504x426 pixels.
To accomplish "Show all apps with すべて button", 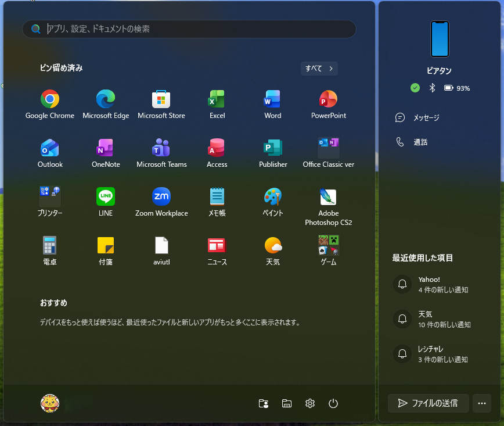I will click(319, 69).
